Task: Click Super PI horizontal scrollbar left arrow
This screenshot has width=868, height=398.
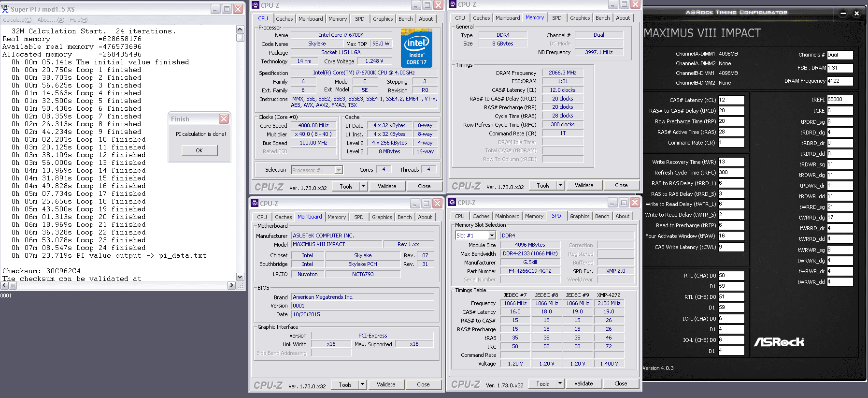Action: [5, 285]
